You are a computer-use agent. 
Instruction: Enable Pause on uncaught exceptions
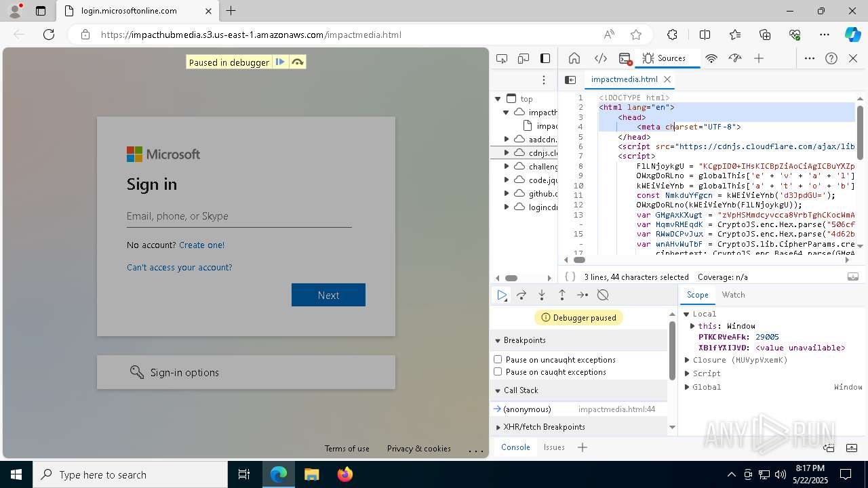coord(498,359)
